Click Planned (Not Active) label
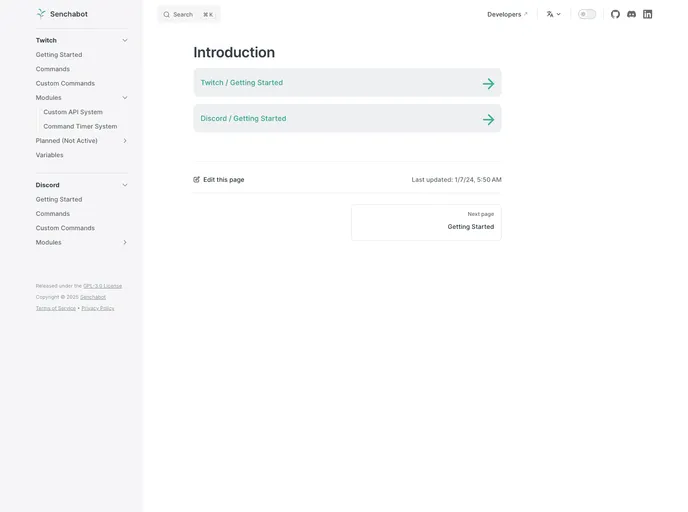The image size is (688, 512). pos(66,141)
